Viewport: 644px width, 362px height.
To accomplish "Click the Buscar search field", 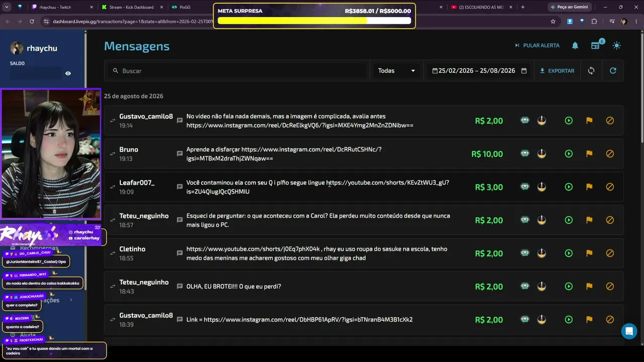I will tap(236, 71).
